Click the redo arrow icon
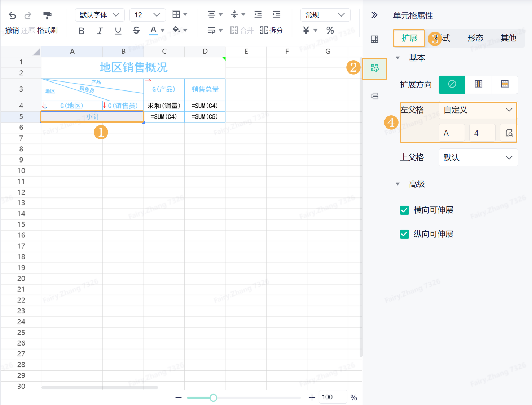 click(28, 15)
